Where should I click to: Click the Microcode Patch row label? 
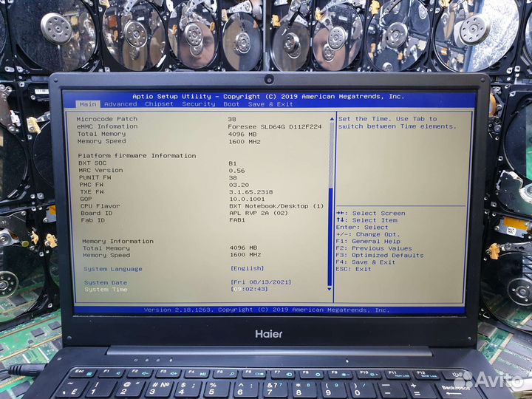(107, 119)
